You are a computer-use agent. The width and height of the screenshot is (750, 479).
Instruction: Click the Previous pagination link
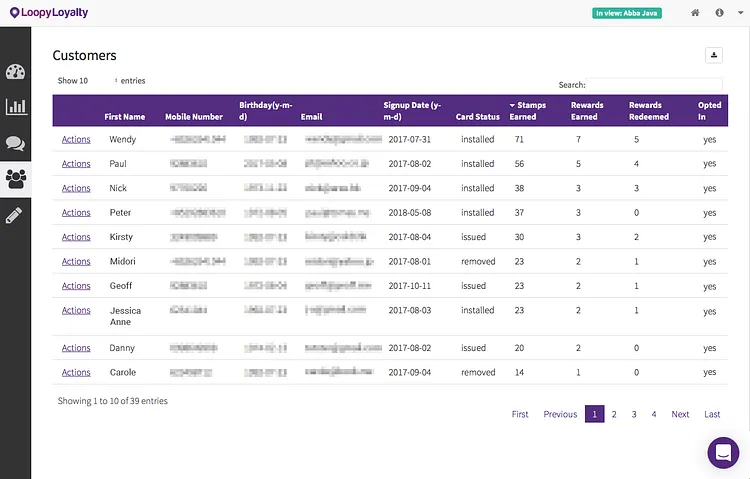560,414
